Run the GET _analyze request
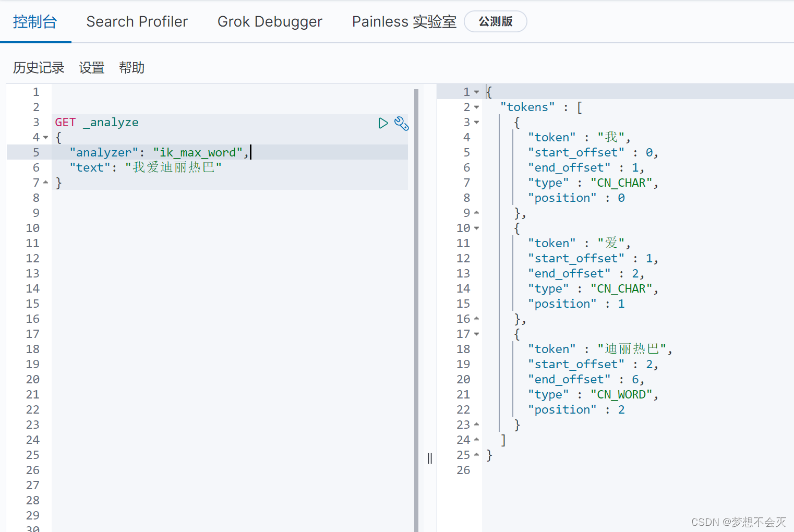The image size is (794, 532). (383, 123)
